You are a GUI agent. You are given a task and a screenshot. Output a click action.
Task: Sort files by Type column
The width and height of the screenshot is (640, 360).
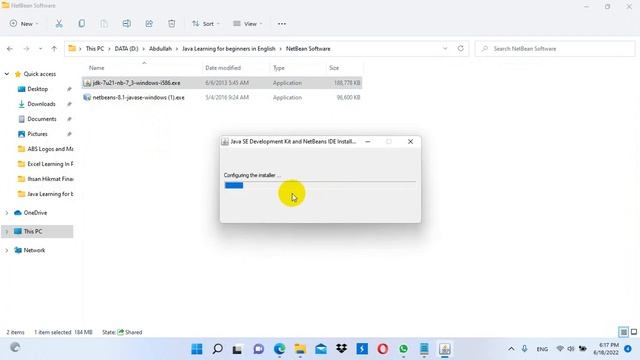(x=279, y=68)
